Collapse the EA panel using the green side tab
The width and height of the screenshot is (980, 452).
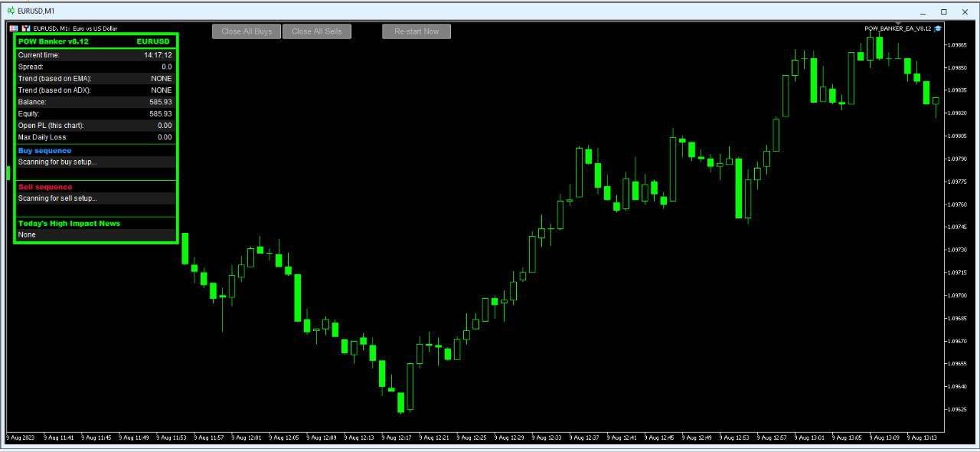tap(8, 175)
